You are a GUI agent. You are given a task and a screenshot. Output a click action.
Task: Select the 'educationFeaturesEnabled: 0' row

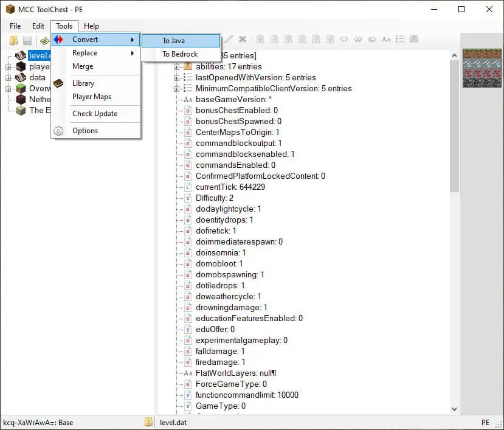249,319
